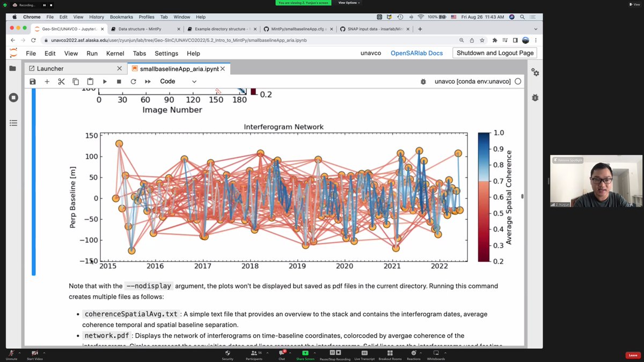
Task: Open debugger panel in the right sidebar
Action: tap(535, 98)
